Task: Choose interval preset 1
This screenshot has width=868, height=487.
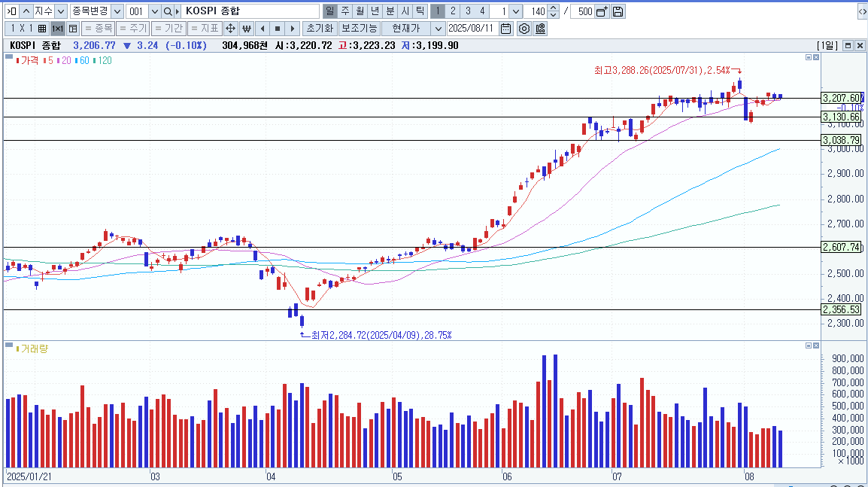Action: [x=437, y=11]
